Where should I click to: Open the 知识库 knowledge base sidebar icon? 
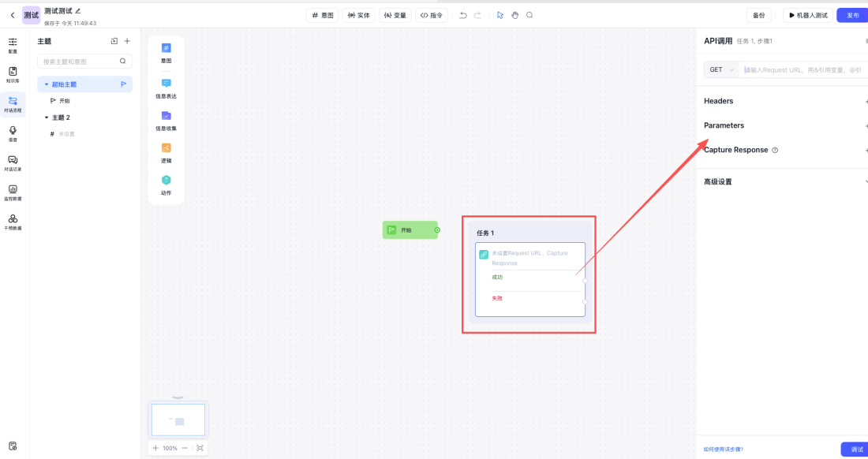pyautogui.click(x=13, y=74)
